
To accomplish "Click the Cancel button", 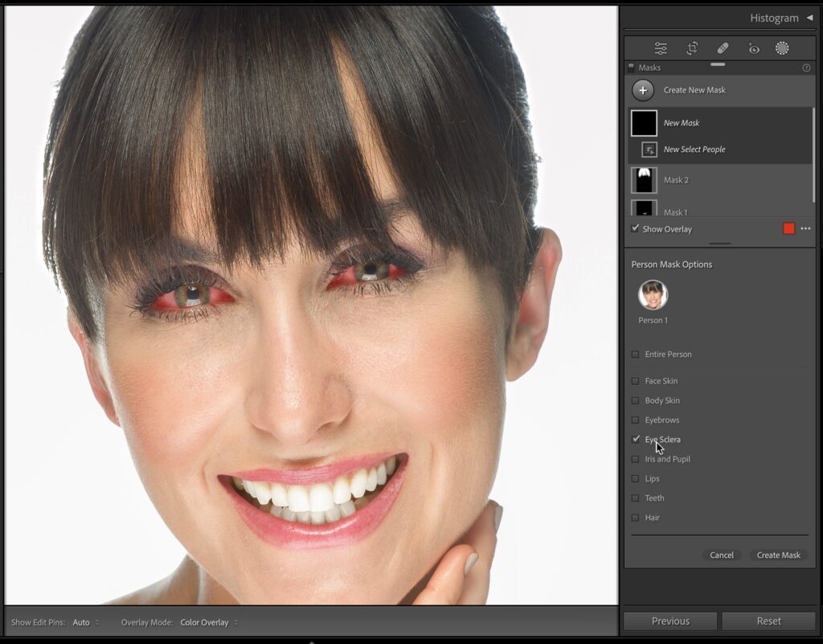I will (x=722, y=555).
